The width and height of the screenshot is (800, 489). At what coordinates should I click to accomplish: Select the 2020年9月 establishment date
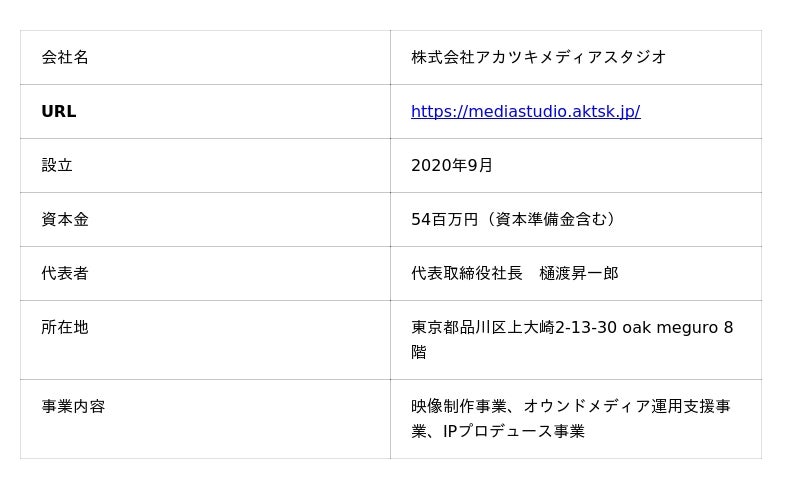pos(452,166)
